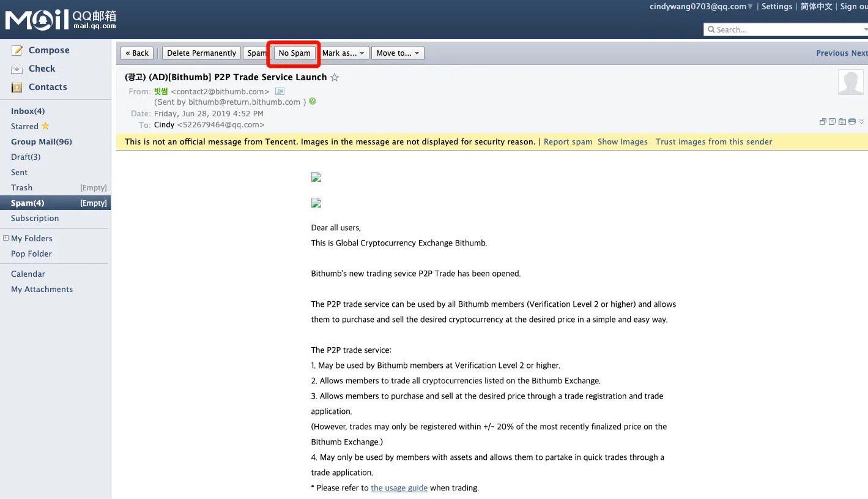
Task: Open the Draft folder
Action: click(x=26, y=157)
